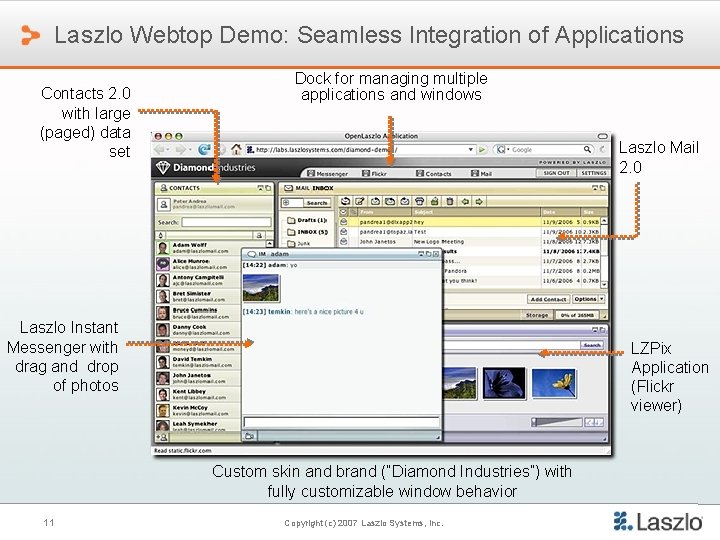Adjust the LZPix thumbnail size slider

[x=557, y=422]
